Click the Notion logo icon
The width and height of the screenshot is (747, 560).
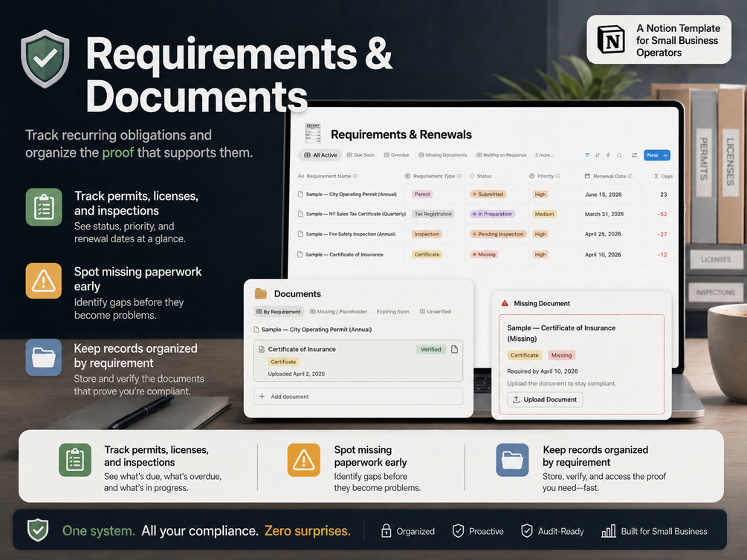pyautogui.click(x=611, y=39)
